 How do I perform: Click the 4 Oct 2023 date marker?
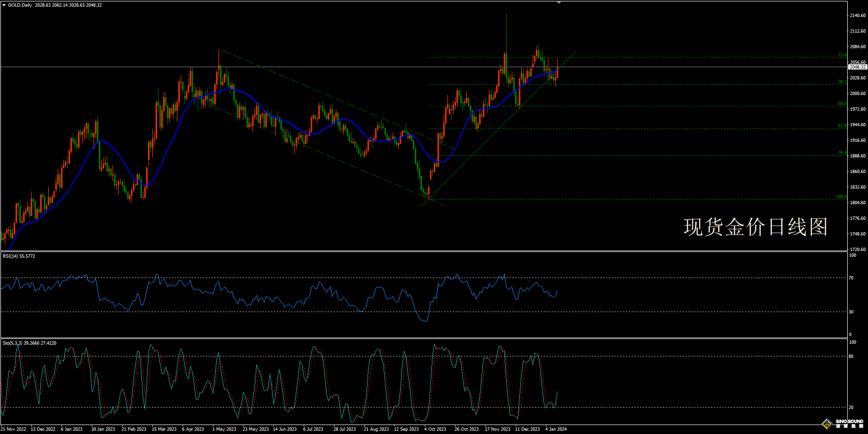(x=435, y=429)
